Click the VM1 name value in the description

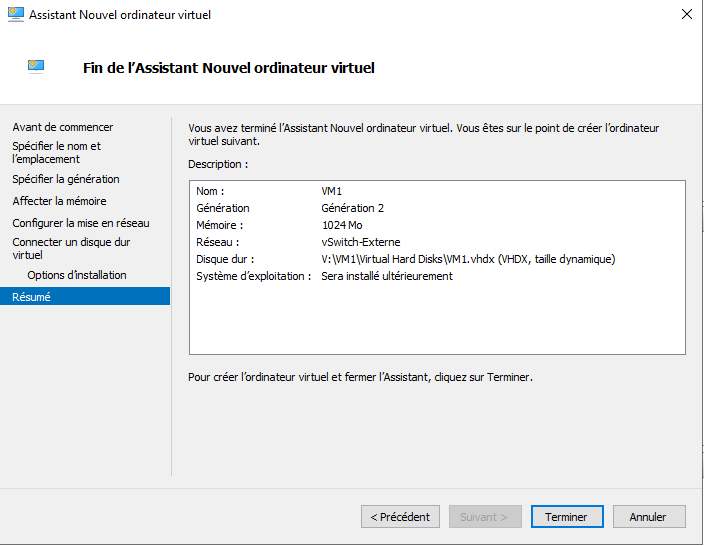coord(333,191)
